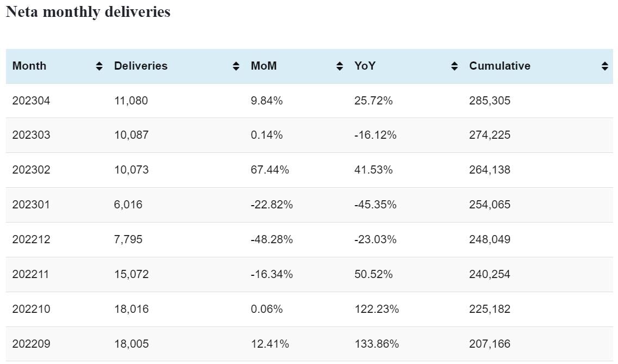Sort table by MoM using sort icon
The image size is (618, 364).
(x=340, y=66)
